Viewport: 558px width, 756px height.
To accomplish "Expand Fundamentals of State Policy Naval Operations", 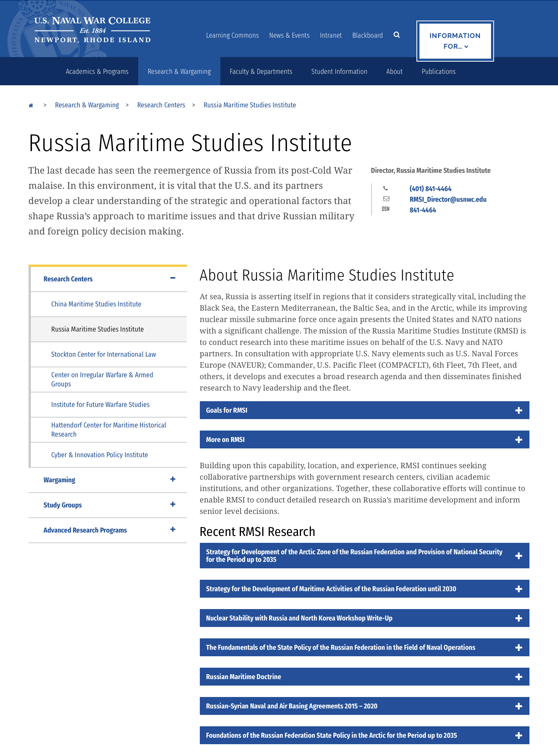I will [364, 648].
